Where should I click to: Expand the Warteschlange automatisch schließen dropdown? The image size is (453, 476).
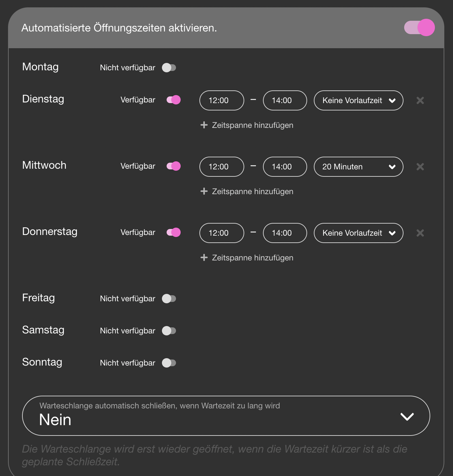pos(226,416)
